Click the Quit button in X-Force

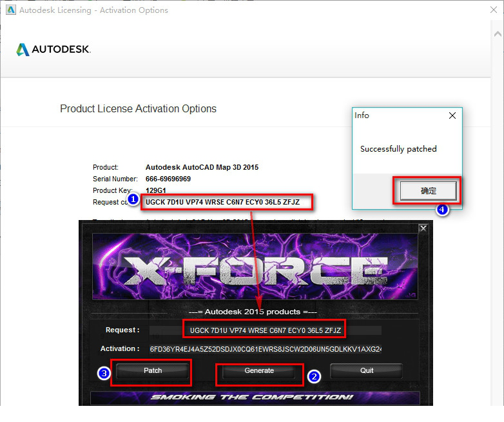pyautogui.click(x=367, y=371)
